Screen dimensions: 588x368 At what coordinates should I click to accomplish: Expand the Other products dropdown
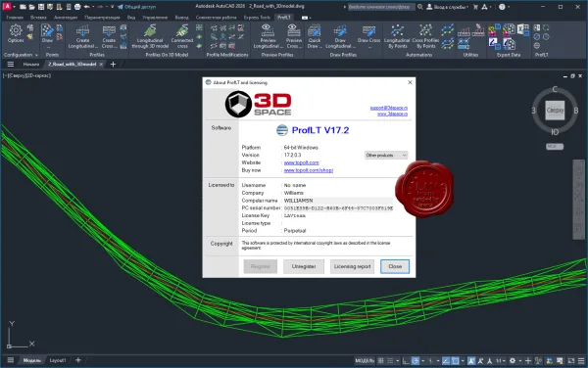click(x=386, y=155)
